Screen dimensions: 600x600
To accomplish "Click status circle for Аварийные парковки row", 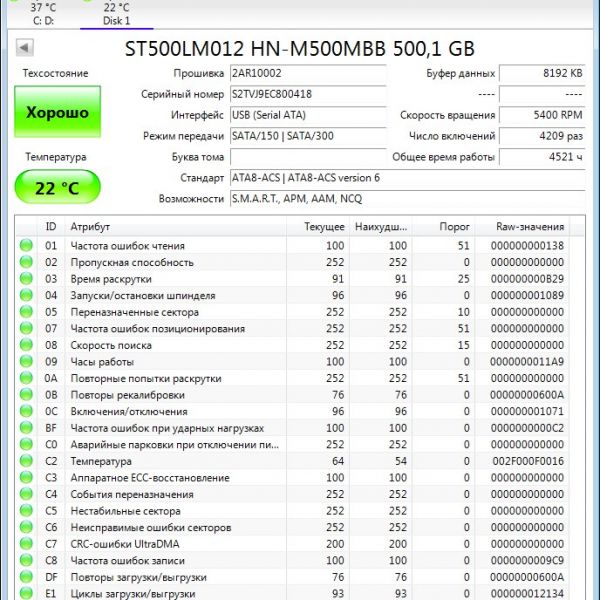I will [26, 444].
